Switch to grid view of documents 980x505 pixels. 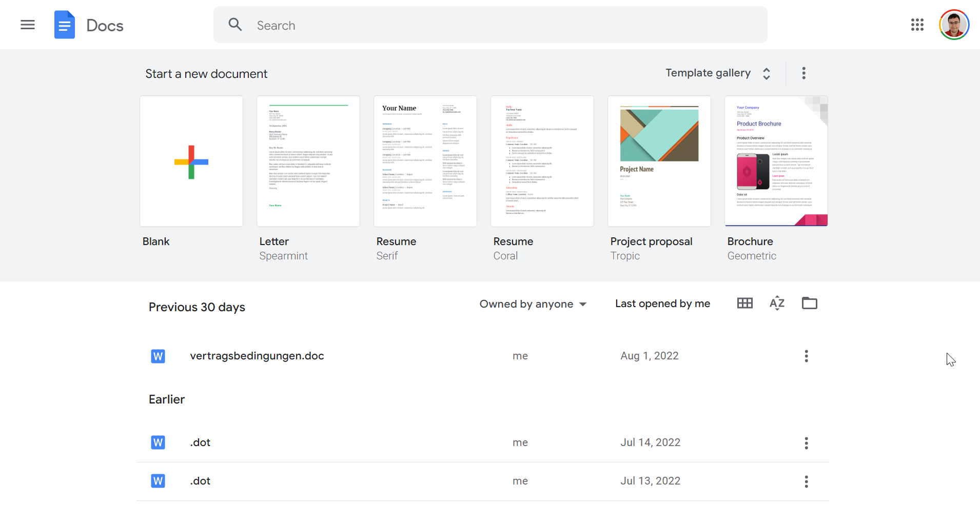coord(744,304)
